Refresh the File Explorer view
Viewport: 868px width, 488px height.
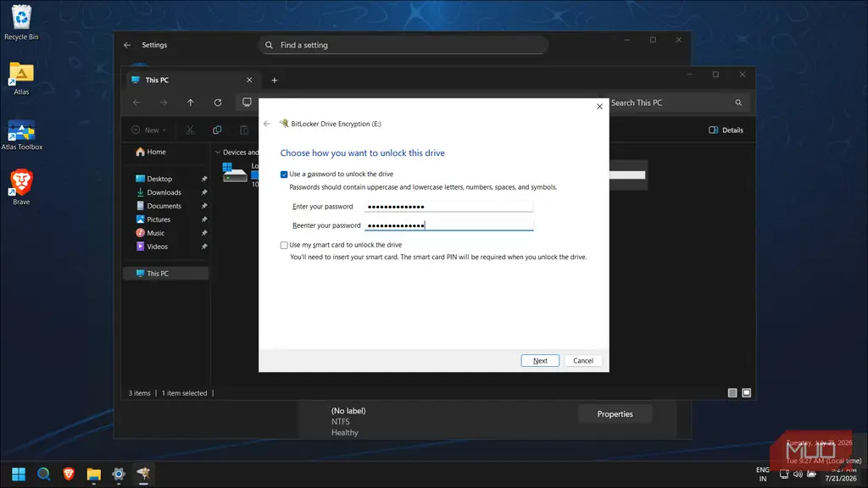click(218, 103)
